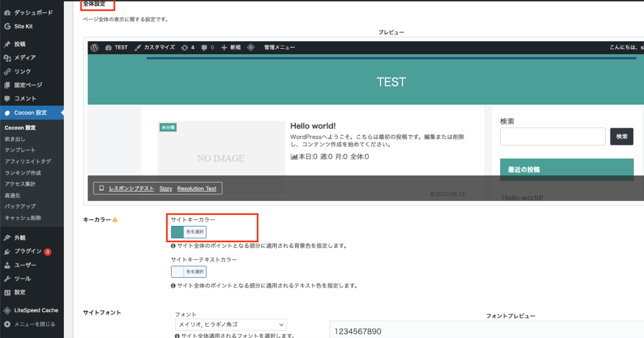
Task: Click the Tools wrench icon
Action: pos(7,279)
